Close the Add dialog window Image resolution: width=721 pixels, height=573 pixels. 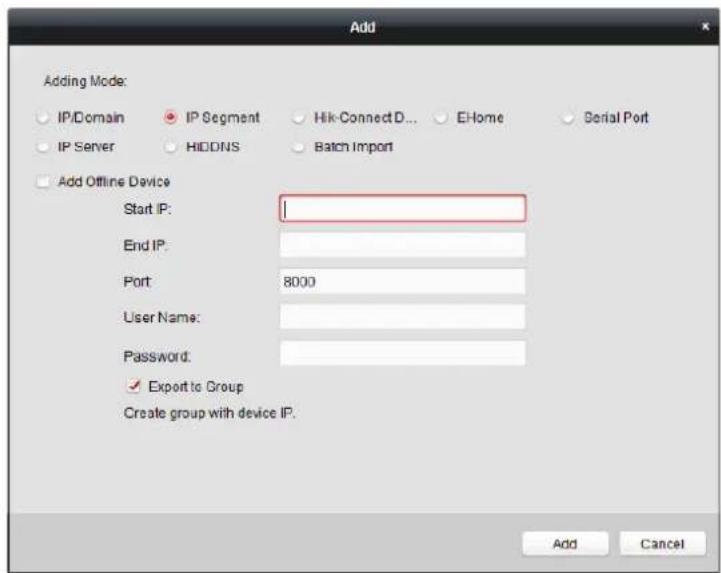[x=705, y=27]
